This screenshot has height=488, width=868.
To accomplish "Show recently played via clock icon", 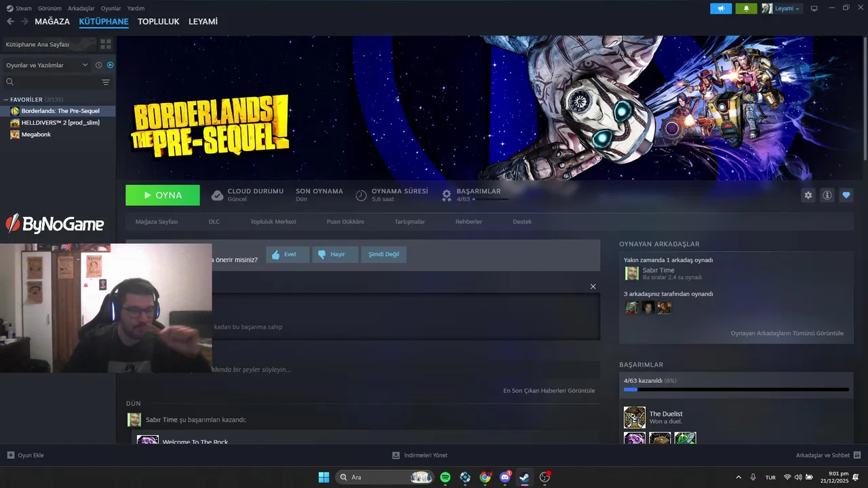I will click(x=98, y=65).
